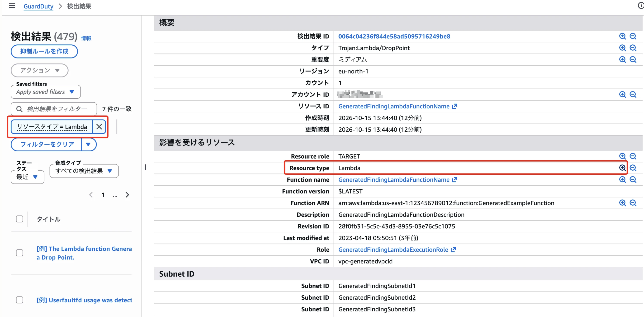The height and width of the screenshot is (317, 644).
Task: Include filter for Function name row
Action: [x=622, y=180]
